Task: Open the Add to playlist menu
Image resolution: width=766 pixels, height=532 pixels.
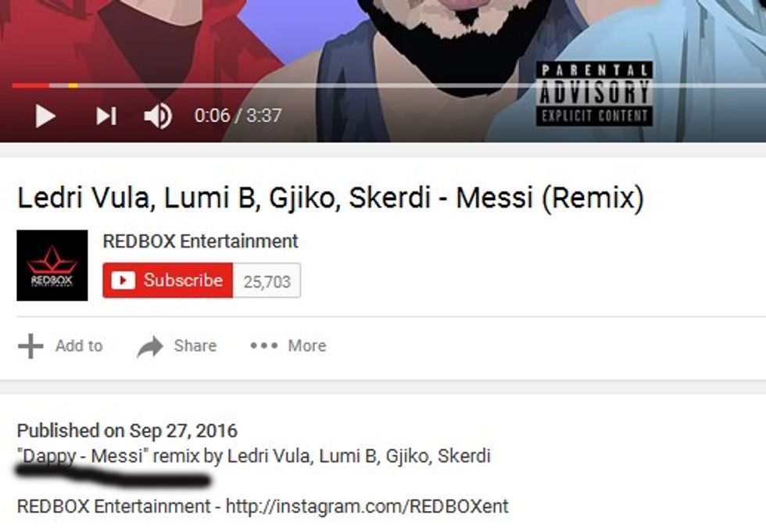Action: click(x=61, y=346)
